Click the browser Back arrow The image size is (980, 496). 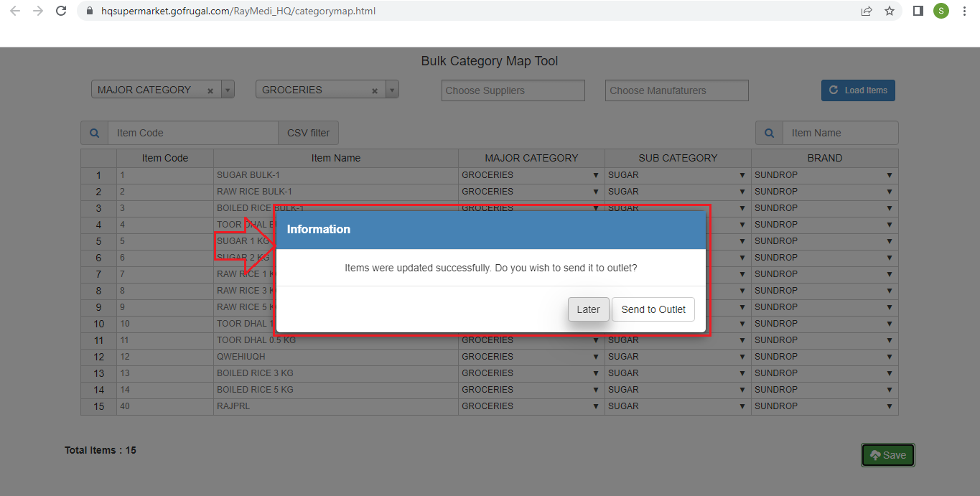point(15,11)
